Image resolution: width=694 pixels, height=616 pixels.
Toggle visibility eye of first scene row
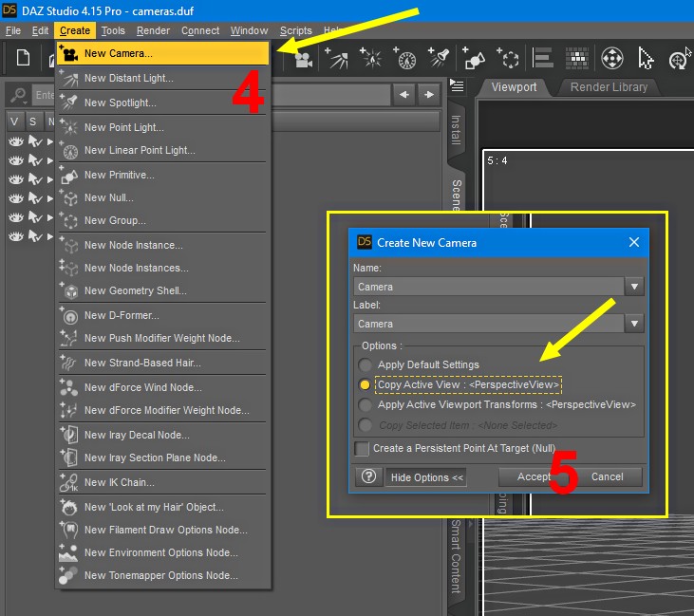coord(16,141)
